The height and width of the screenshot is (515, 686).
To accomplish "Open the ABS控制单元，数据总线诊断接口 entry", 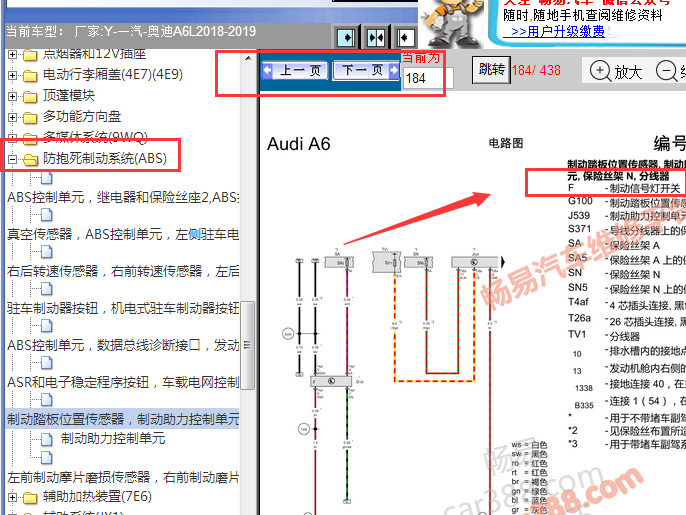I will coord(123,345).
